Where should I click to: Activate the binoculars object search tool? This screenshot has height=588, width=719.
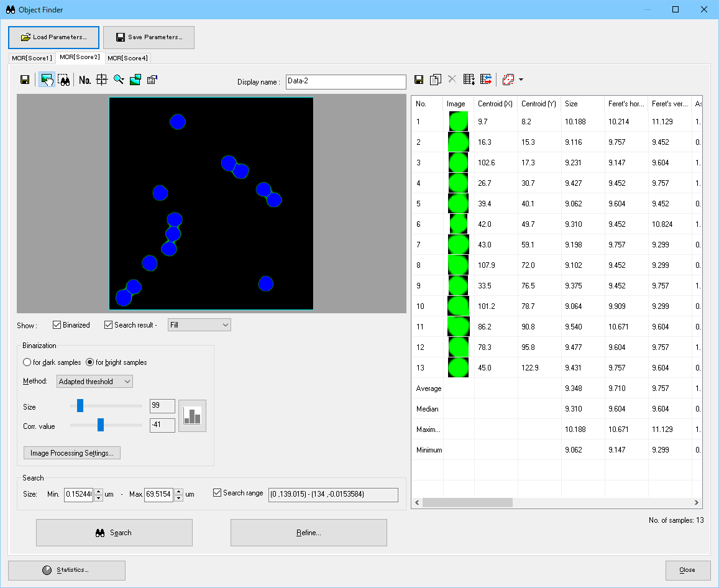click(64, 80)
